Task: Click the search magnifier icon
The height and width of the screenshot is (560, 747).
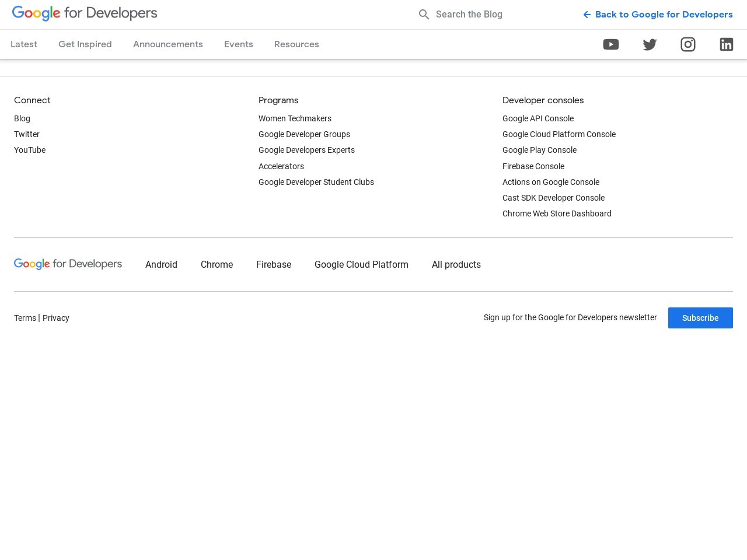Action: pyautogui.click(x=424, y=15)
